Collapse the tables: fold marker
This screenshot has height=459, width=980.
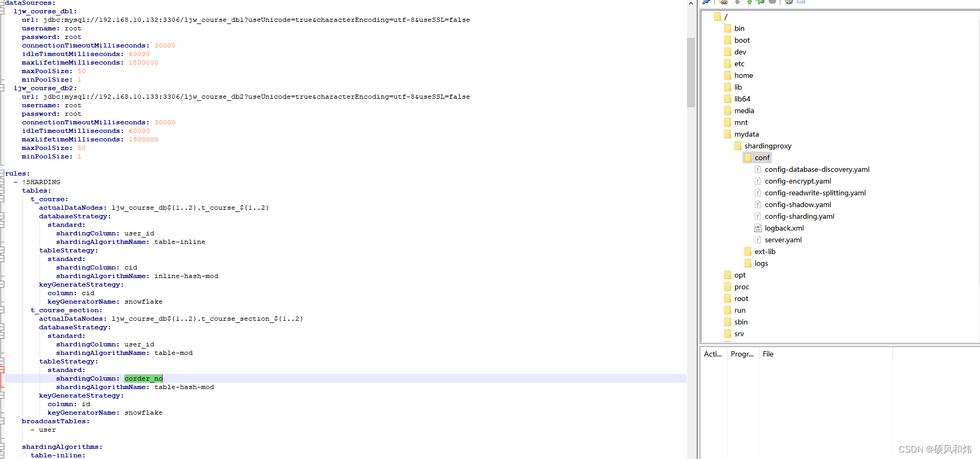2,191
